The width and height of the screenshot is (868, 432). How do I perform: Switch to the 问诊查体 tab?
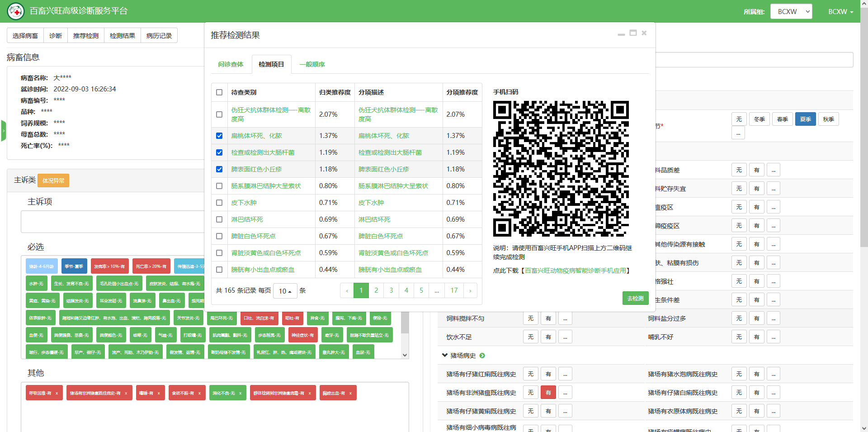(x=231, y=64)
